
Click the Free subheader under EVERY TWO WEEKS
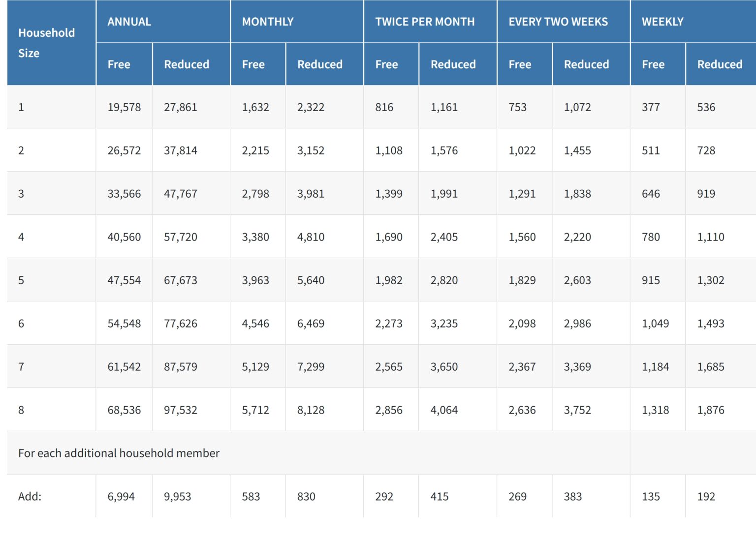coord(520,64)
